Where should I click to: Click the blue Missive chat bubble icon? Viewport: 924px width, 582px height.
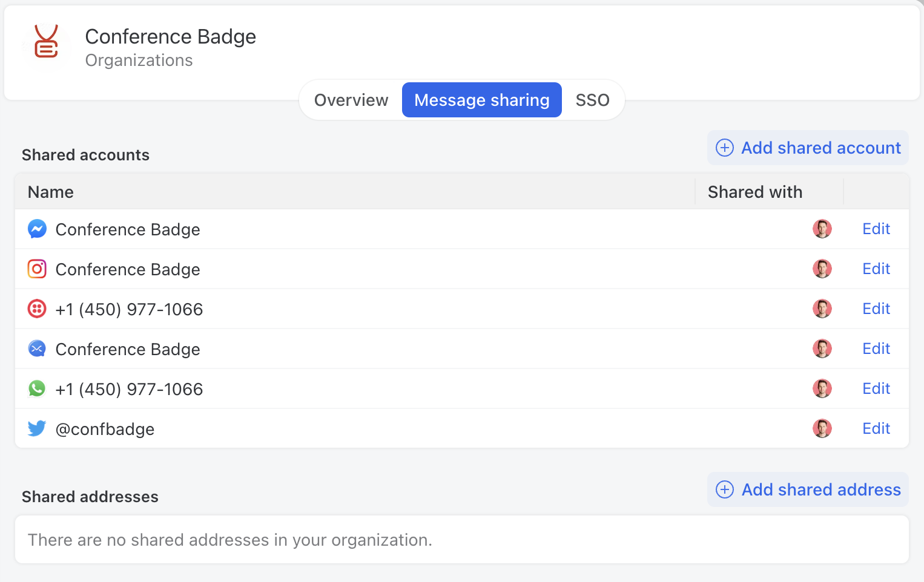click(37, 348)
